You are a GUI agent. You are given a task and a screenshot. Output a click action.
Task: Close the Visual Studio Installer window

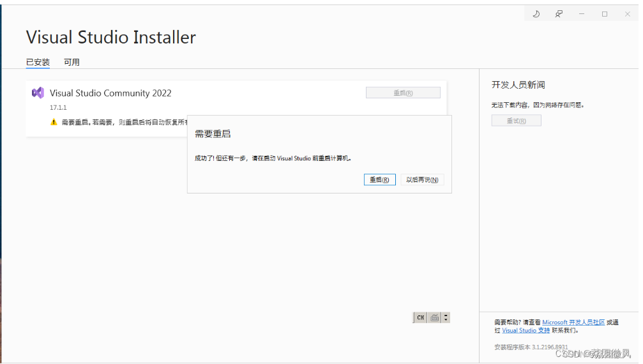[628, 14]
